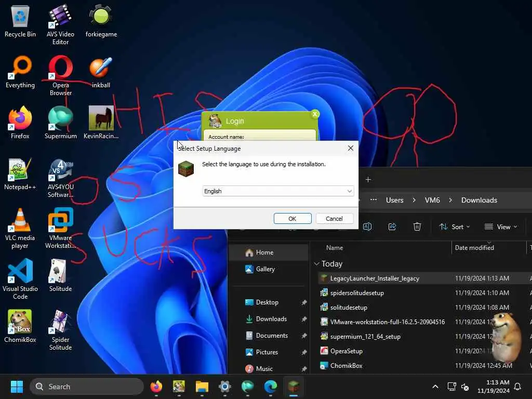Open File Explorer taskbar icon
This screenshot has height=399, width=532.
(202, 387)
